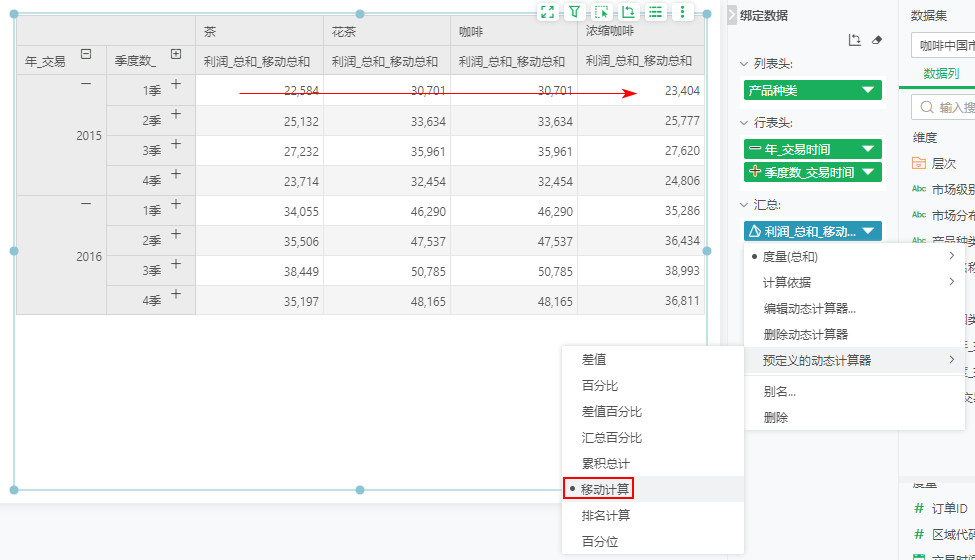Expand 2015 2季 row plus sign
The width and height of the screenshot is (975, 560).
[x=176, y=114]
